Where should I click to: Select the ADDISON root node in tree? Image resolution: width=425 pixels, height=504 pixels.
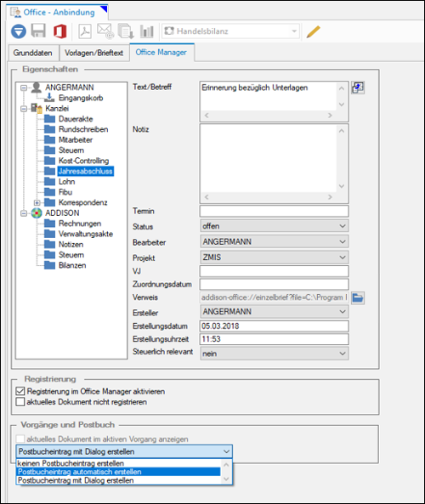(x=62, y=213)
